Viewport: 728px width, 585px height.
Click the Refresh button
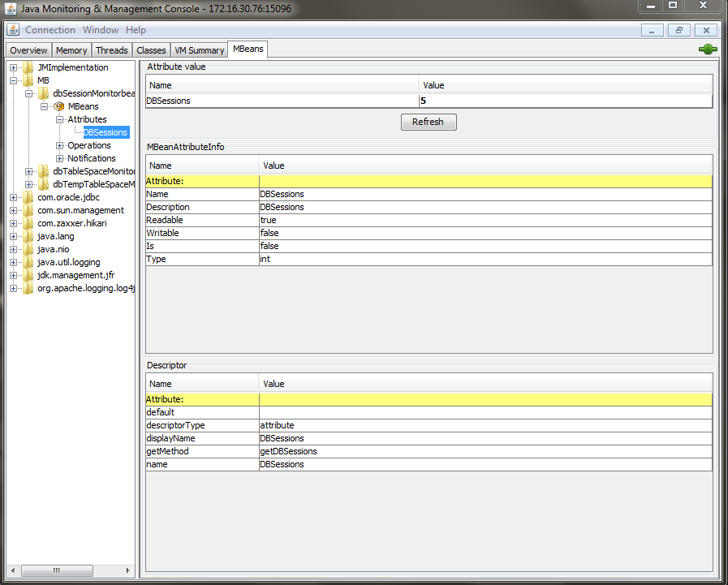429,122
